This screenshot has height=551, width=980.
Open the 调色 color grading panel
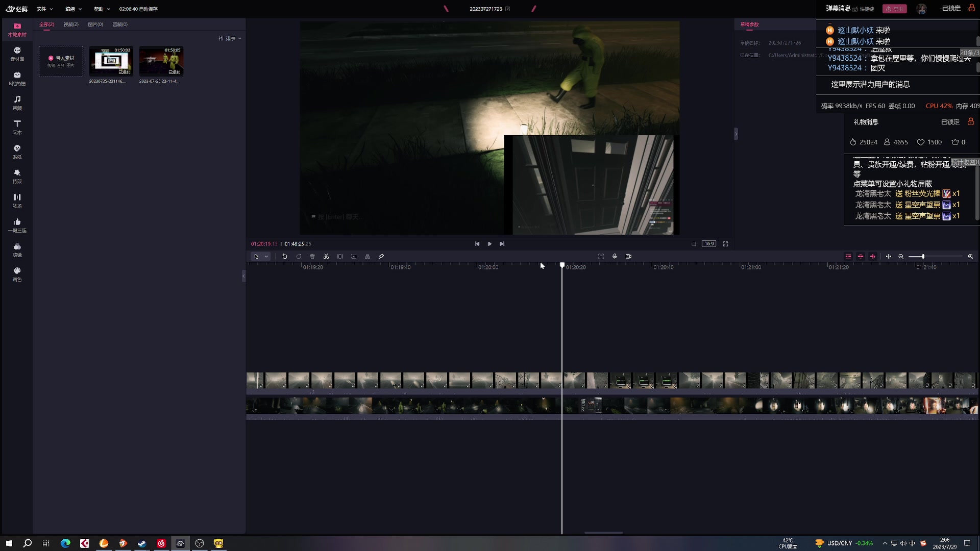[x=17, y=274]
